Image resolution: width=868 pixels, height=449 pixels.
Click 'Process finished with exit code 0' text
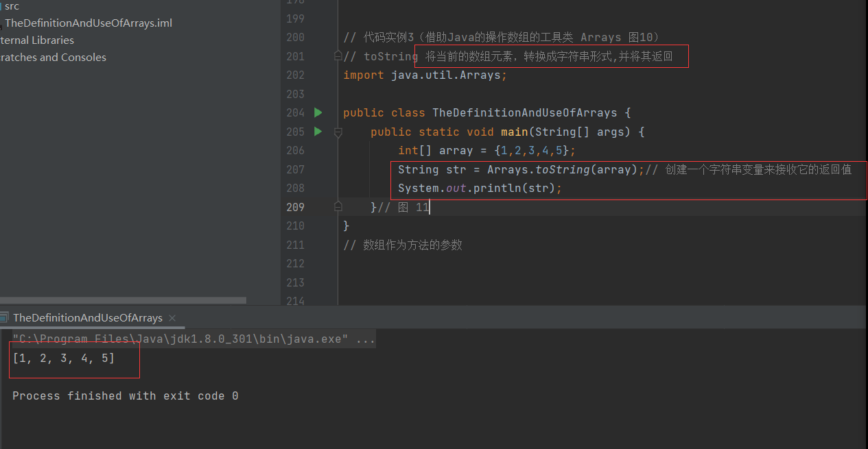click(x=126, y=396)
